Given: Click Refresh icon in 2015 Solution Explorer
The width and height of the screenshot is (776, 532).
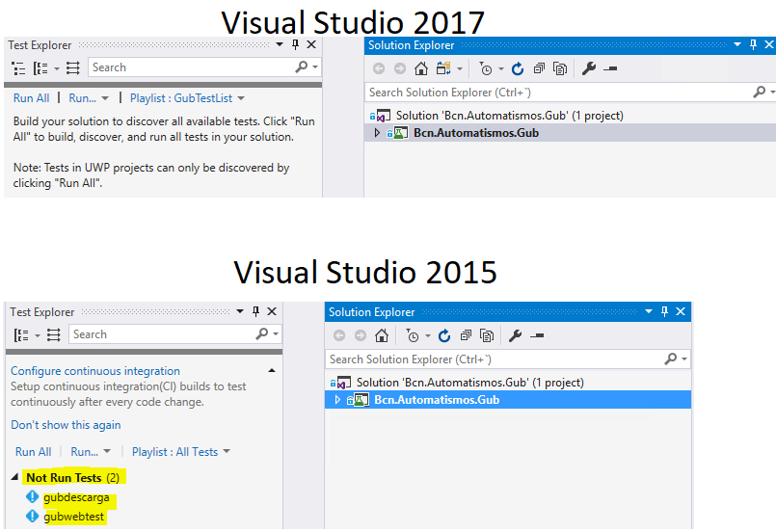Looking at the screenshot, I should pyautogui.click(x=444, y=335).
